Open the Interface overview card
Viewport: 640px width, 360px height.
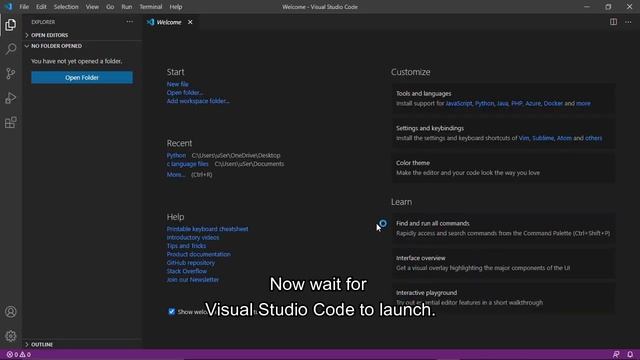coord(504,263)
